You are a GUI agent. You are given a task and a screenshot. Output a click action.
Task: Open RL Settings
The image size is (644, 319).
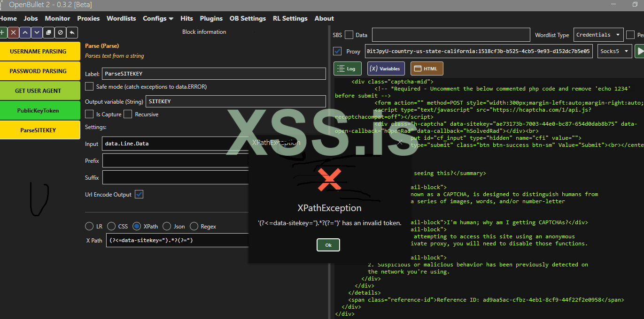click(x=290, y=18)
